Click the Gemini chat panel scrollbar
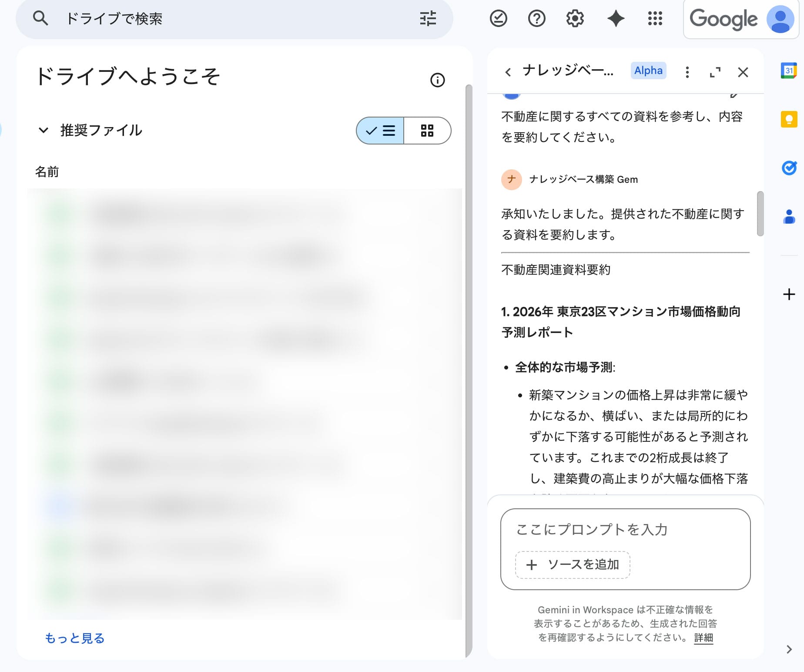The image size is (804, 672). coord(760,214)
